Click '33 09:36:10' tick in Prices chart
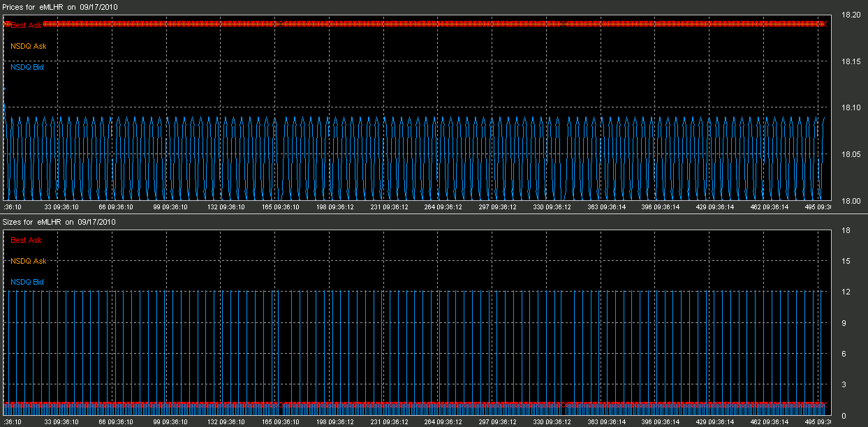The height and width of the screenshot is (427, 868). coord(61,207)
